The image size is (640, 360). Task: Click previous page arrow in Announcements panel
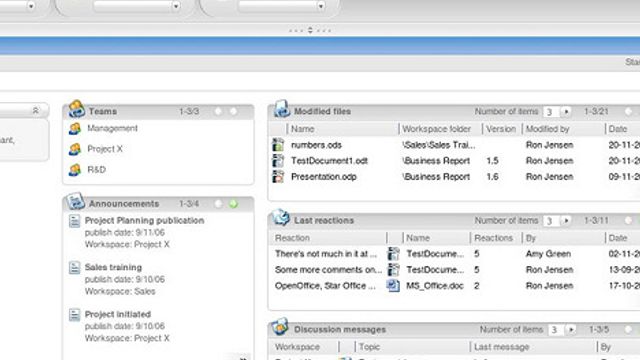[x=218, y=204]
